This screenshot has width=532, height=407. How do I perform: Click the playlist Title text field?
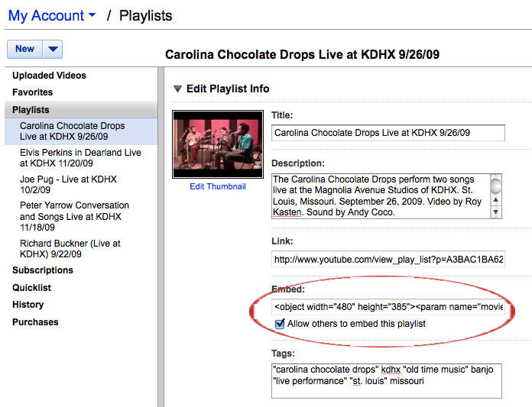coord(388,133)
